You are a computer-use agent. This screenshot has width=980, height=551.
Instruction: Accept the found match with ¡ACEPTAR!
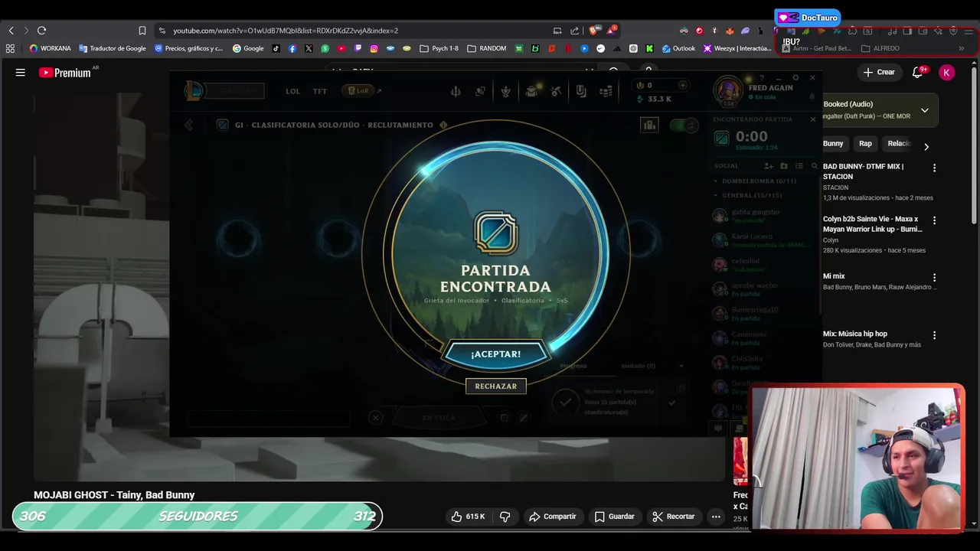pos(495,354)
